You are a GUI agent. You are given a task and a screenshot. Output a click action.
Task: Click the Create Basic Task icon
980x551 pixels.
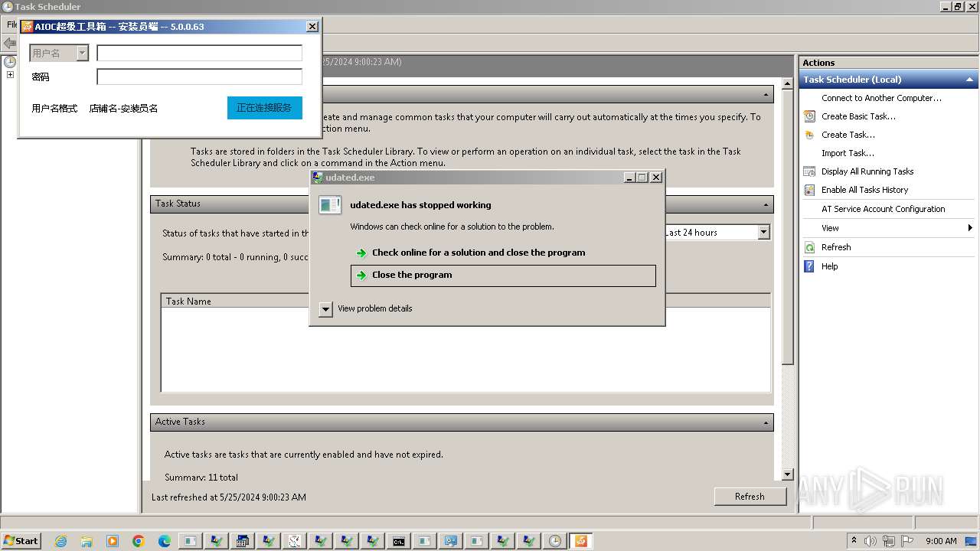809,116
